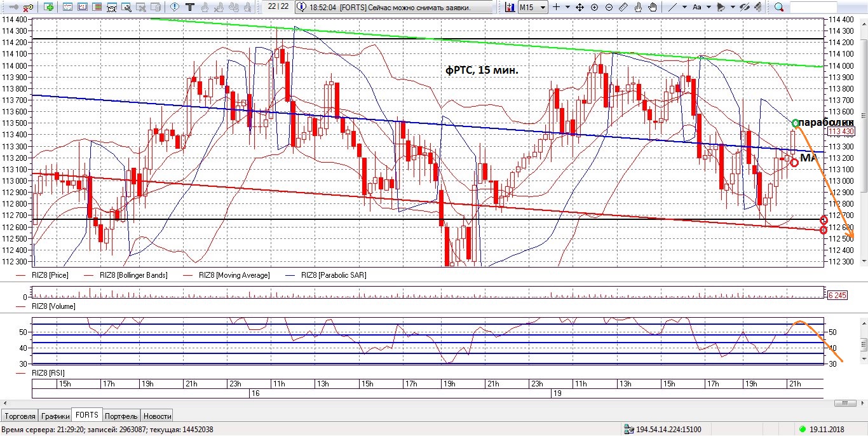Click the zoom out magnifier minus
The image size is (868, 436).
609,7
